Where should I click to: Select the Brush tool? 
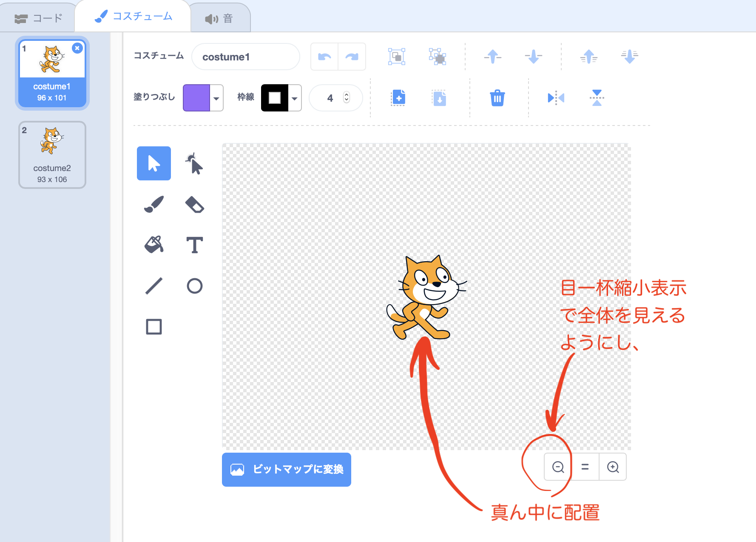pyautogui.click(x=154, y=204)
